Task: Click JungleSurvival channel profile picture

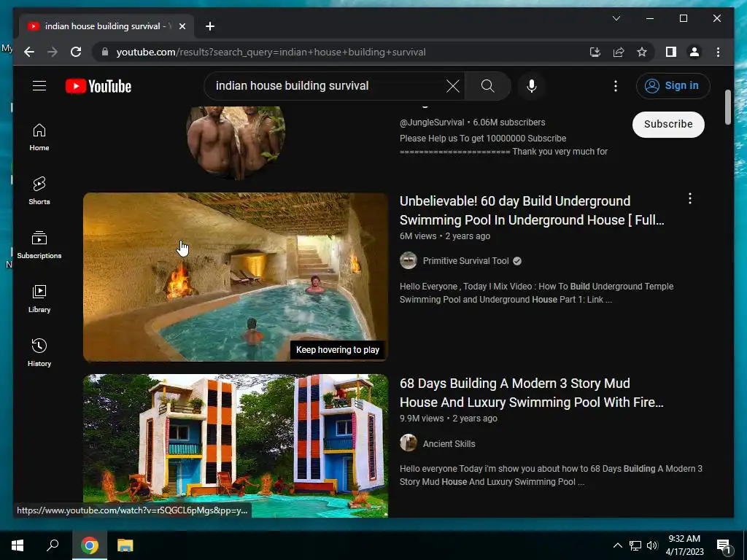Action: [236, 142]
